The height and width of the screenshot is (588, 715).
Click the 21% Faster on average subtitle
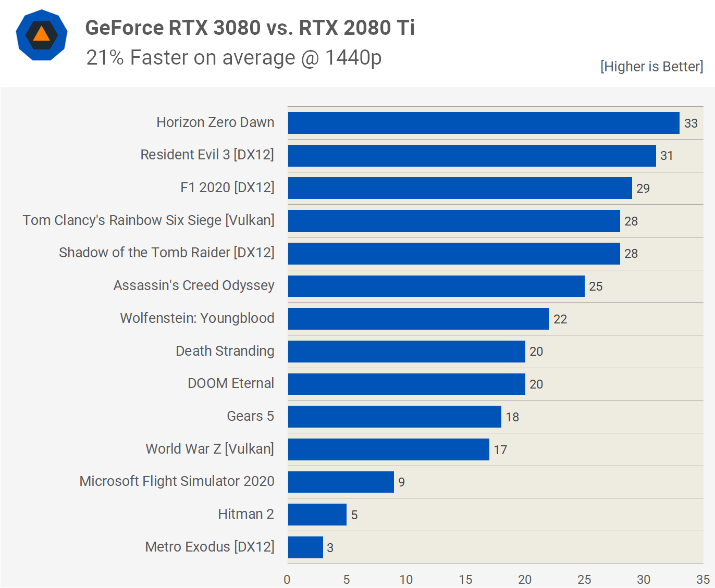(x=233, y=58)
